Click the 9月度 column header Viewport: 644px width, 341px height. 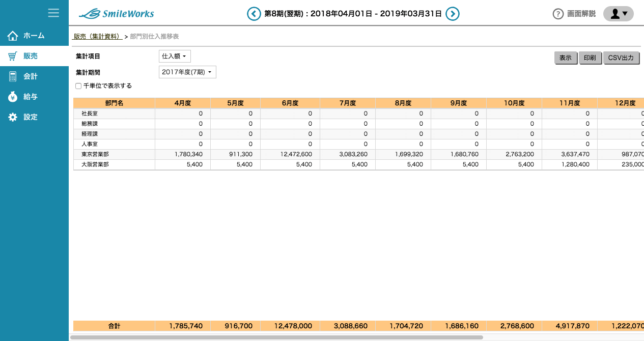point(459,103)
